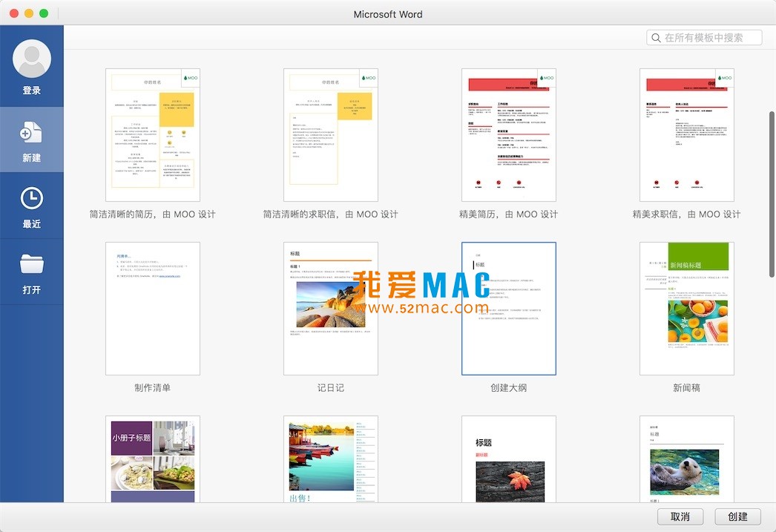Click the 创建大纲 caption text
776x532 pixels.
(509, 388)
